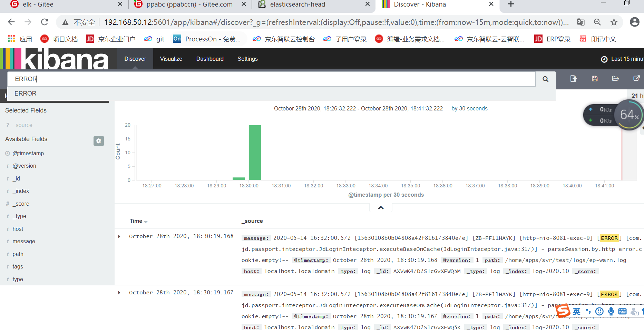Screen dimensions: 644x333
Task: Open the 印记中文 bookmark
Action: pos(598,39)
